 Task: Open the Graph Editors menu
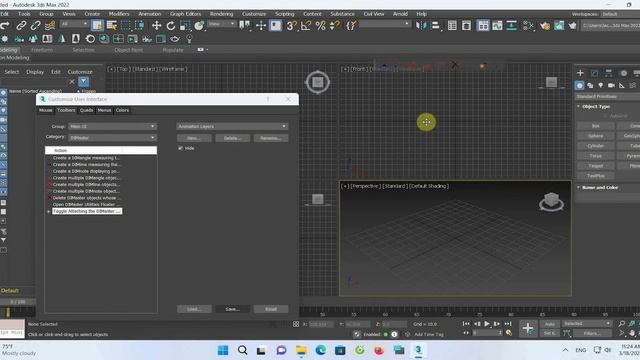click(185, 14)
